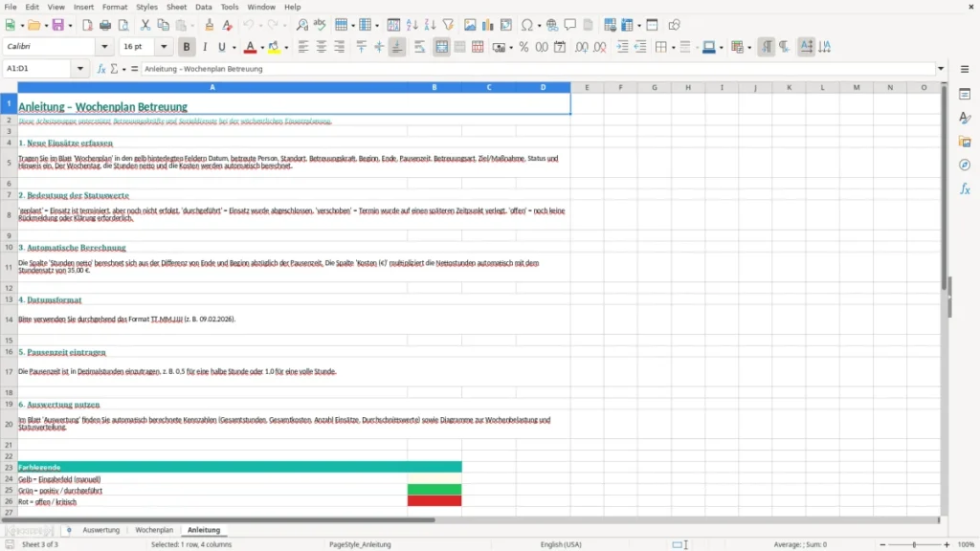Adjust the zoom slider in status bar

click(914, 544)
